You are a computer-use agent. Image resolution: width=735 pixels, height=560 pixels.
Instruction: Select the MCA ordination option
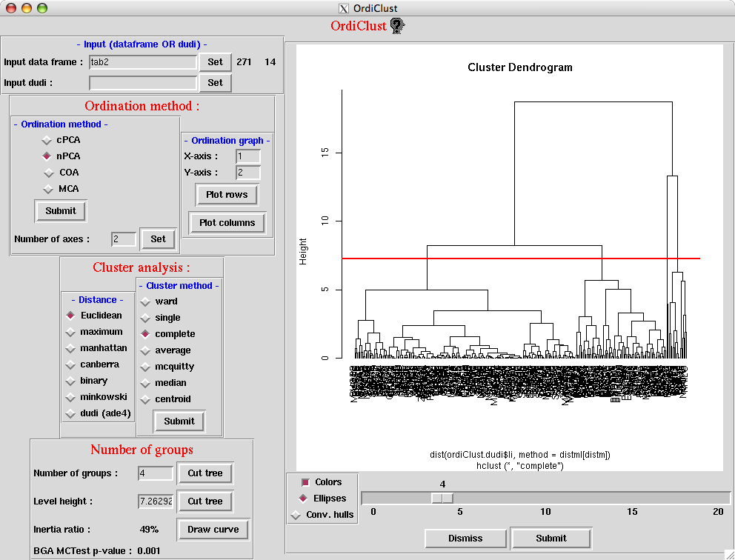point(48,189)
